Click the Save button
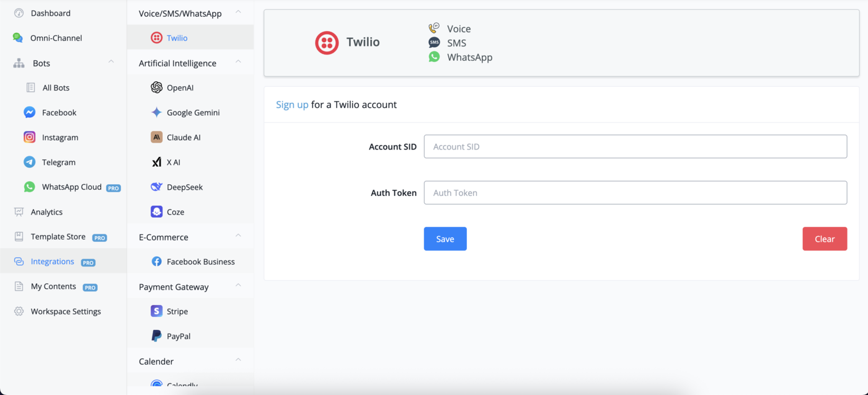Image resolution: width=868 pixels, height=395 pixels. [445, 239]
